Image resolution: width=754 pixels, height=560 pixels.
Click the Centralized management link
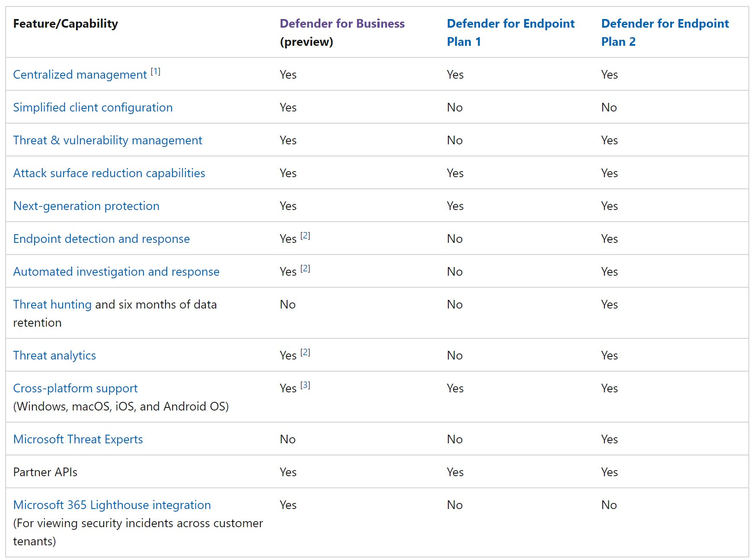80,75
